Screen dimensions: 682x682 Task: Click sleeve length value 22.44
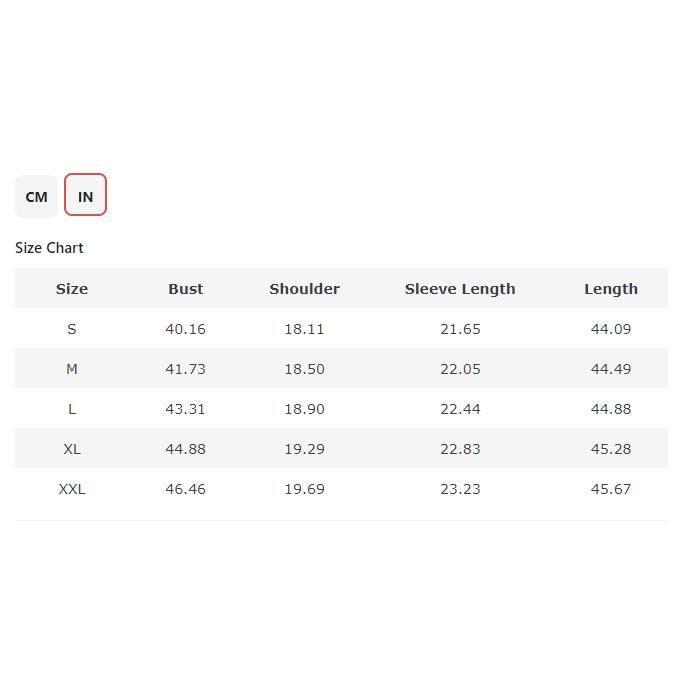pos(460,409)
